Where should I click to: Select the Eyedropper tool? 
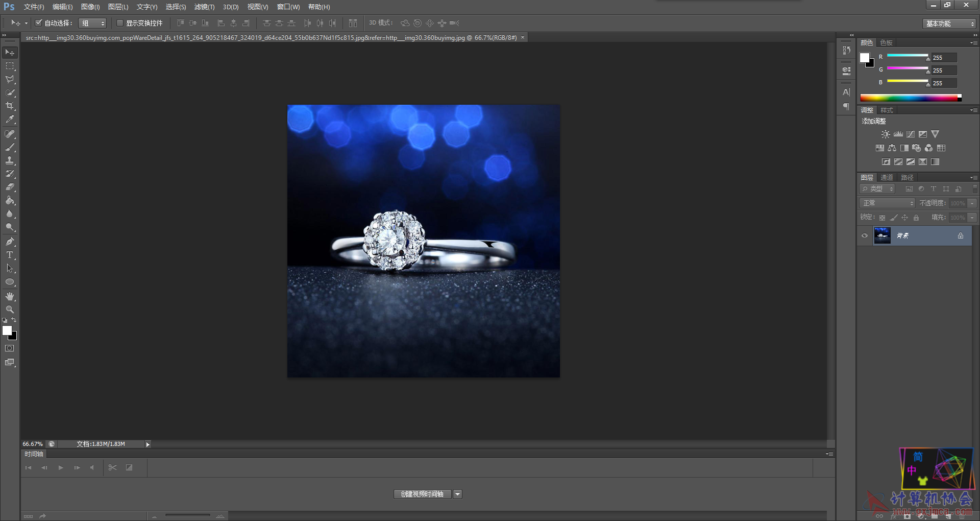10,120
